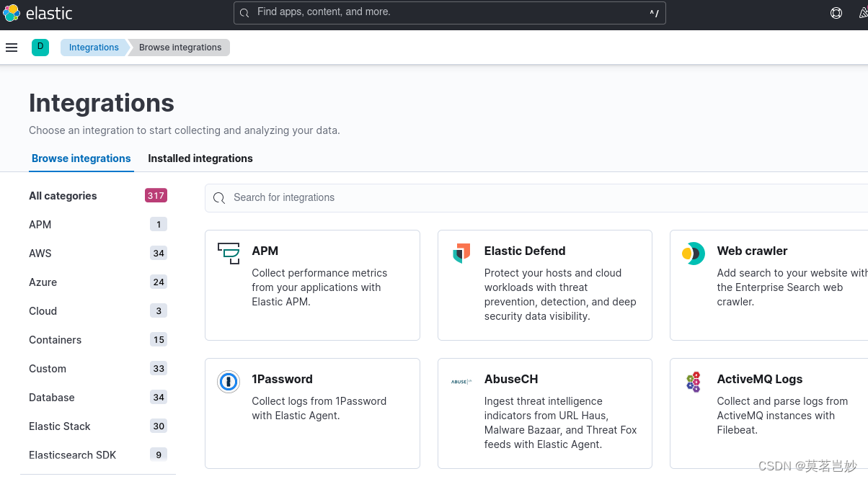This screenshot has height=479, width=868.
Task: Click the Azure 24 count badge
Action: 159,282
